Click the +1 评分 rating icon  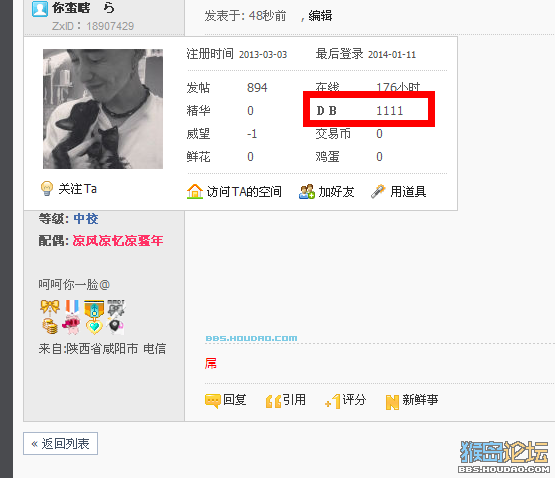(333, 401)
